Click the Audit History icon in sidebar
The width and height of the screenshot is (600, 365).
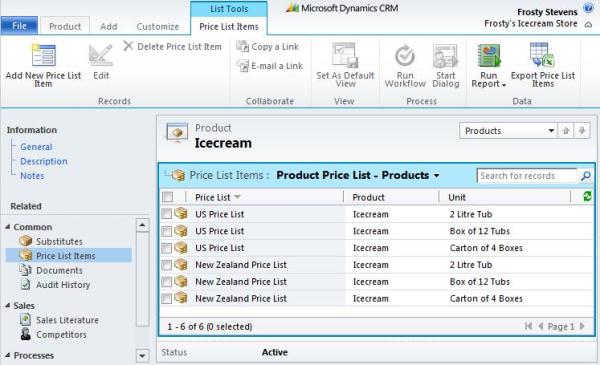(x=26, y=285)
